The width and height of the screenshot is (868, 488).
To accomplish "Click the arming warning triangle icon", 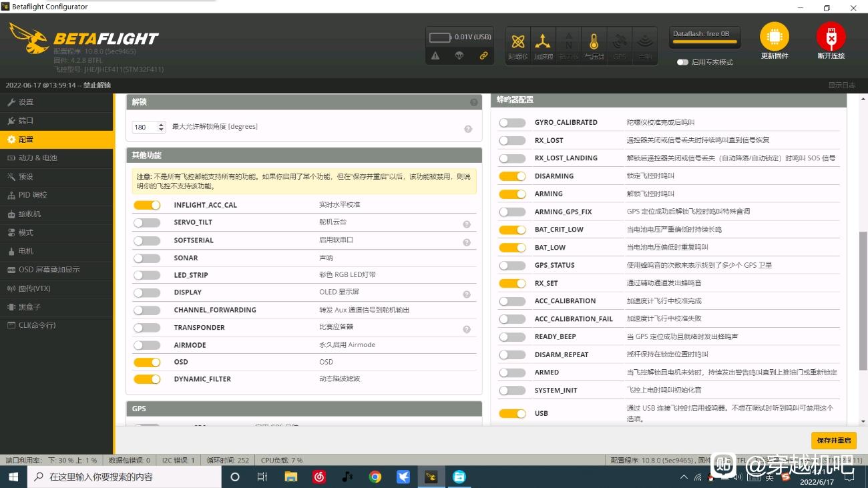I will (x=435, y=56).
